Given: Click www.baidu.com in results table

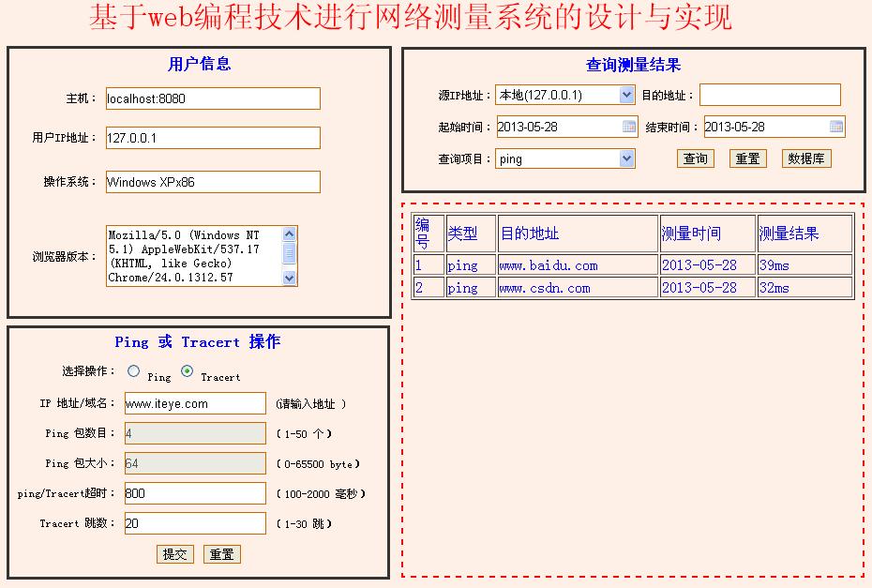Looking at the screenshot, I should coord(549,265).
